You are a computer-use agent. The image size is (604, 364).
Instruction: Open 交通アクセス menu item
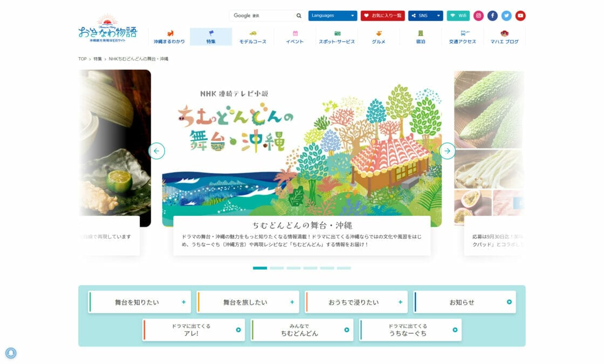click(462, 37)
